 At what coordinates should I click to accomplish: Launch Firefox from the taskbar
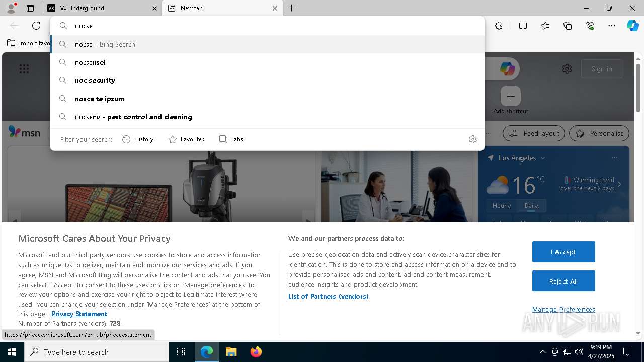tap(256, 352)
